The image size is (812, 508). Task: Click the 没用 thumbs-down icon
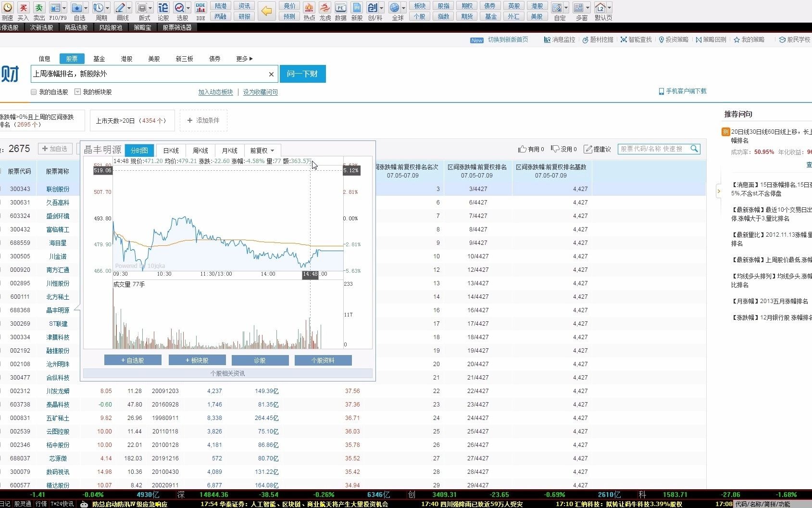(555, 149)
